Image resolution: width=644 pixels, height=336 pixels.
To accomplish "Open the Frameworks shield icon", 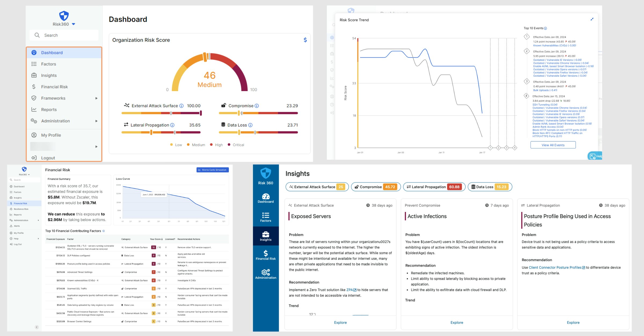I will pos(34,98).
